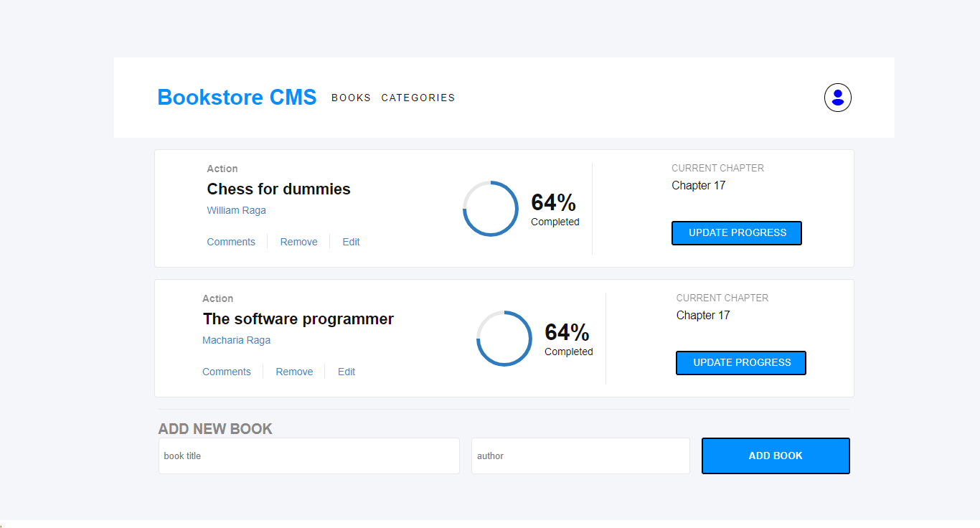980x528 pixels.
Task: Click author William Raga
Action: click(236, 210)
